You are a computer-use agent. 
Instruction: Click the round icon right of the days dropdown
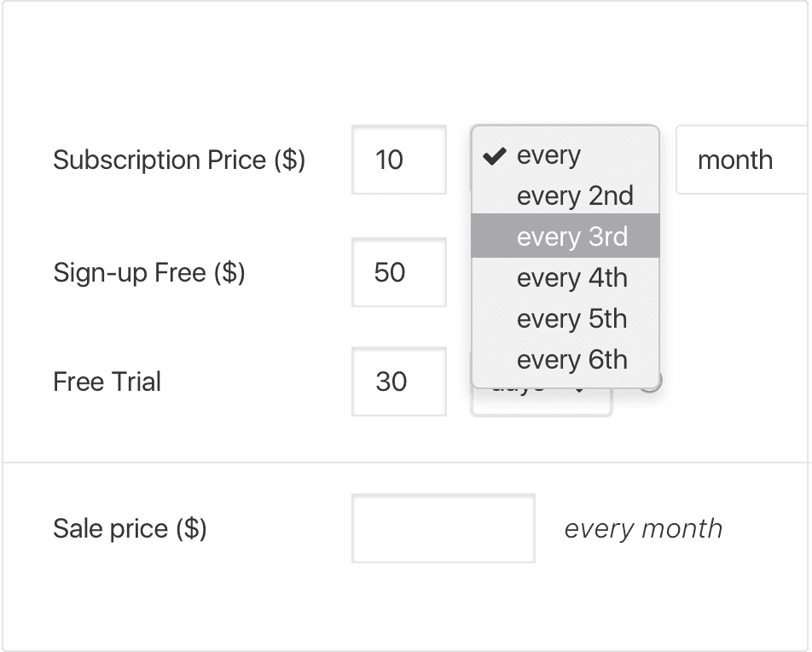click(652, 385)
